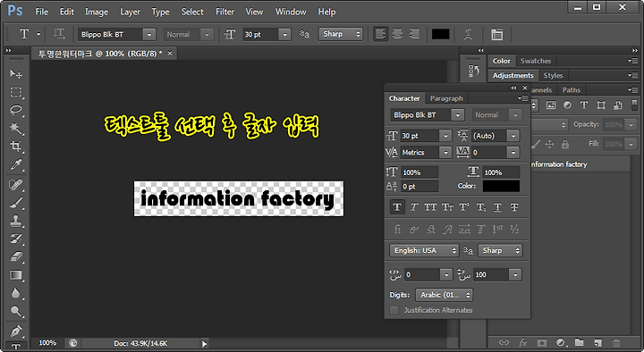Screen dimensions: 644x352
Task: Collapse the Character panel with double arrows
Action: coord(513,88)
